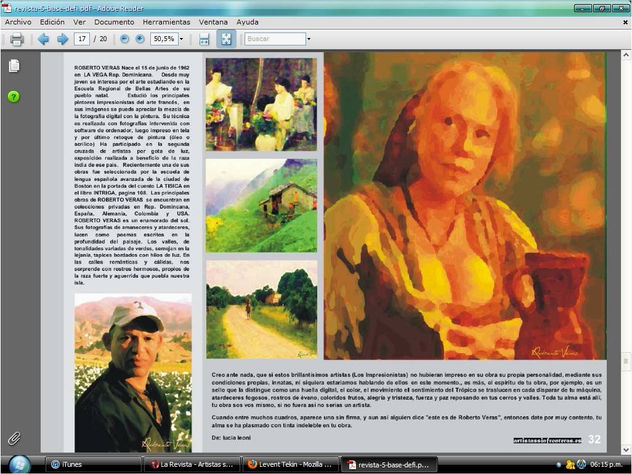
Task: Click the vertical scrollbar thumb
Action: [x=626, y=361]
